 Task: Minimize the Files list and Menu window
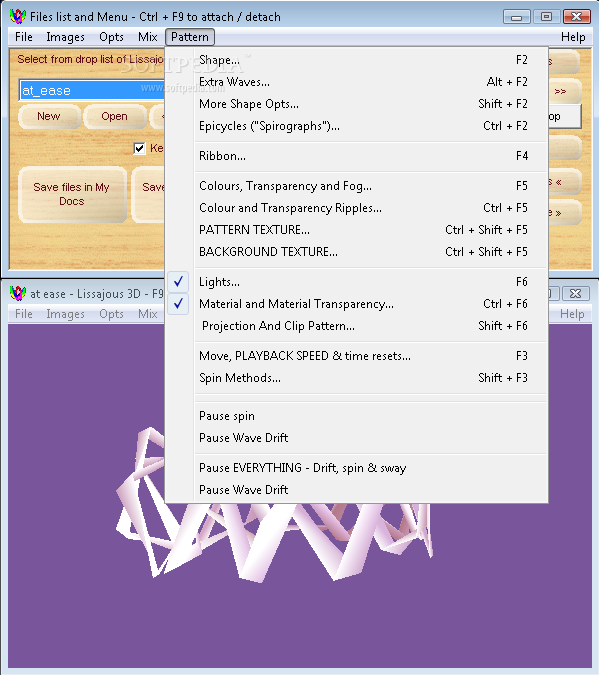point(516,17)
